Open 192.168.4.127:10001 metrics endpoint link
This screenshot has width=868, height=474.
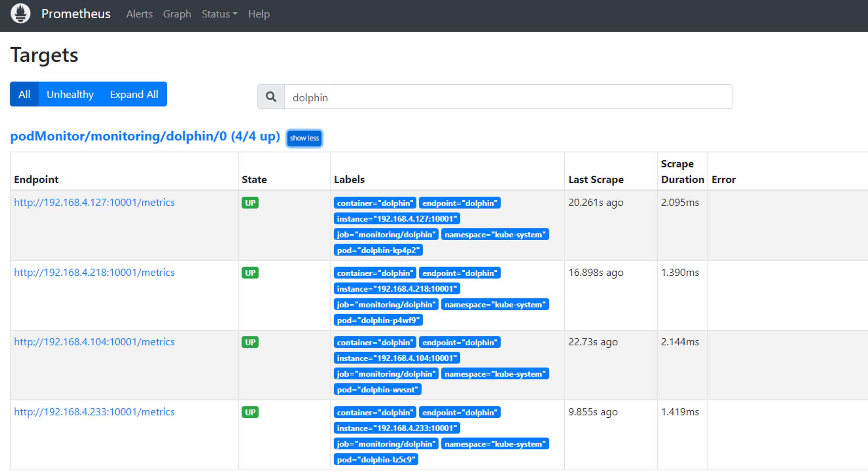pos(94,203)
